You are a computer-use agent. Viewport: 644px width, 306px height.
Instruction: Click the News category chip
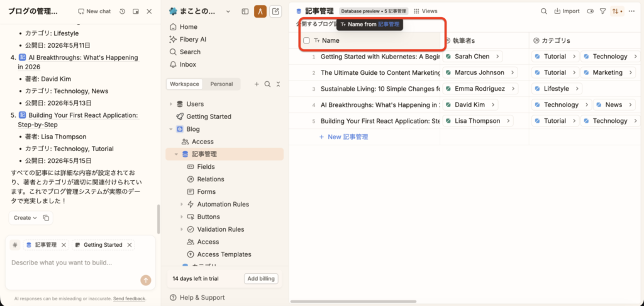point(614,105)
